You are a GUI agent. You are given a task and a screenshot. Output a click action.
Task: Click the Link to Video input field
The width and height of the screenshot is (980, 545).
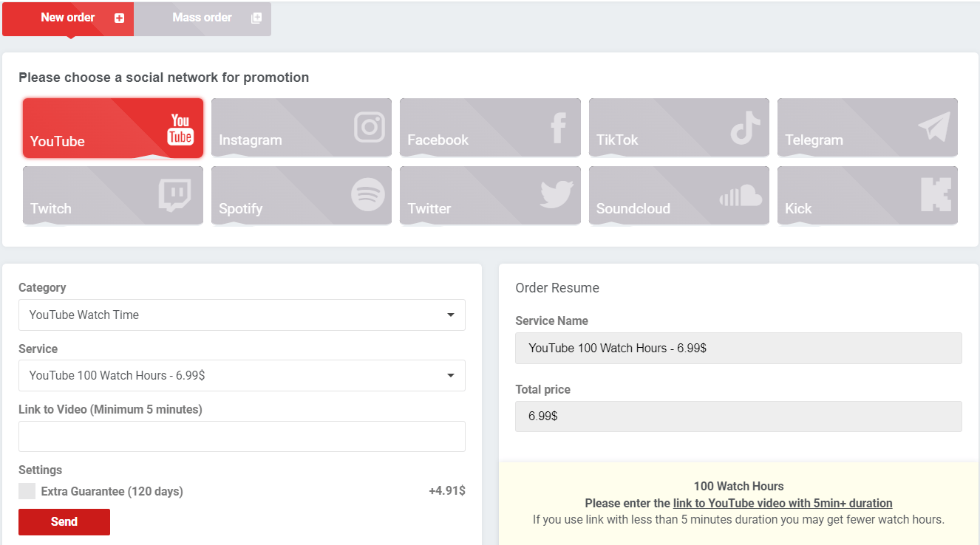[x=242, y=436]
